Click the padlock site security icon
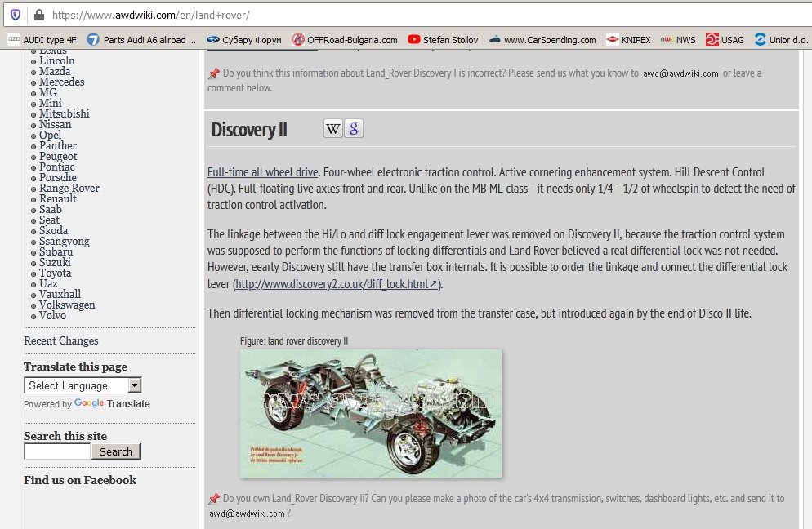The width and height of the screenshot is (812, 529). point(37,15)
